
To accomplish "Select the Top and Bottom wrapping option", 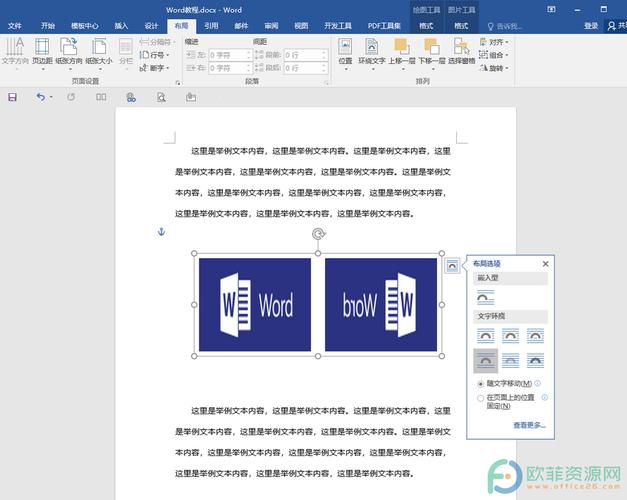I will pos(485,360).
